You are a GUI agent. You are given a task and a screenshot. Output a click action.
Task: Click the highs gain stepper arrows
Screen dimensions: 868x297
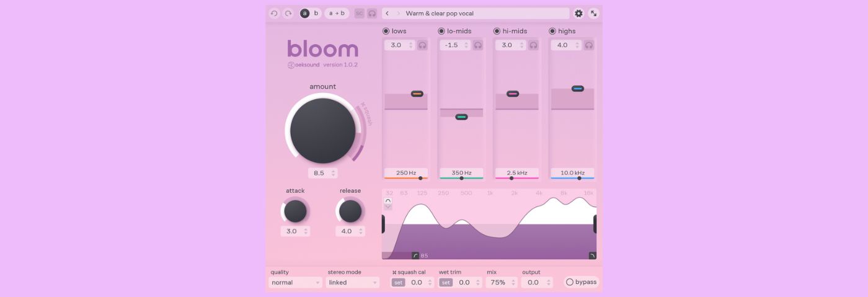pyautogui.click(x=578, y=45)
